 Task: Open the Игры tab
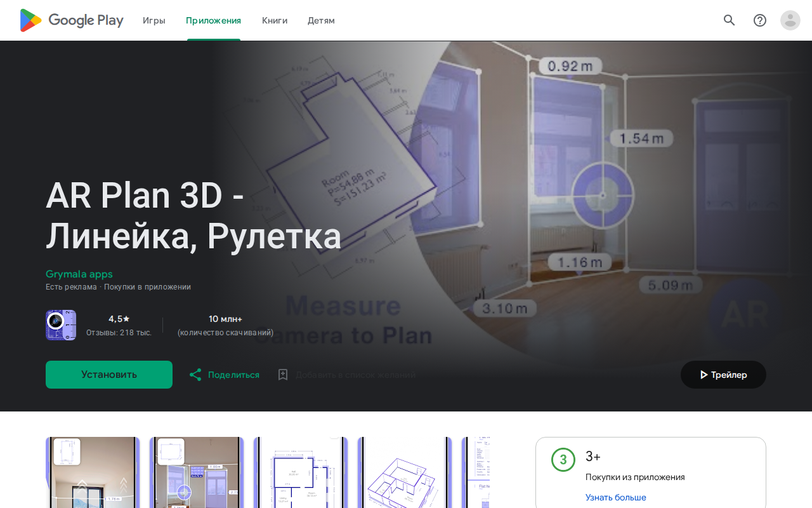click(154, 20)
